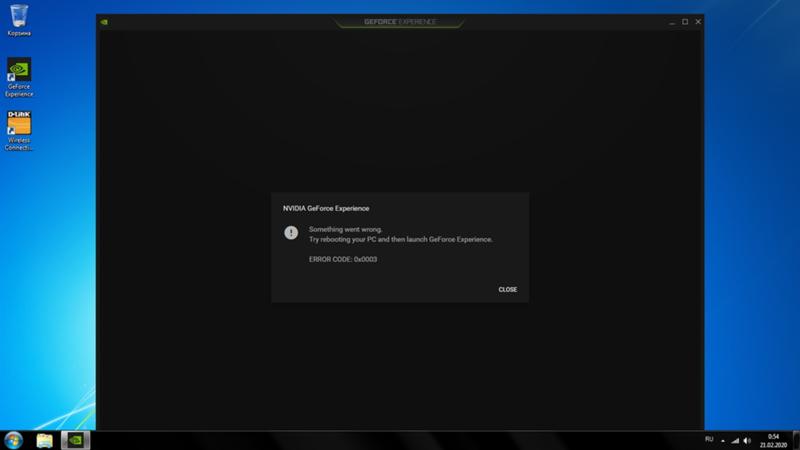The image size is (800, 450).
Task: Click the RU language indicator
Action: pyautogui.click(x=709, y=440)
